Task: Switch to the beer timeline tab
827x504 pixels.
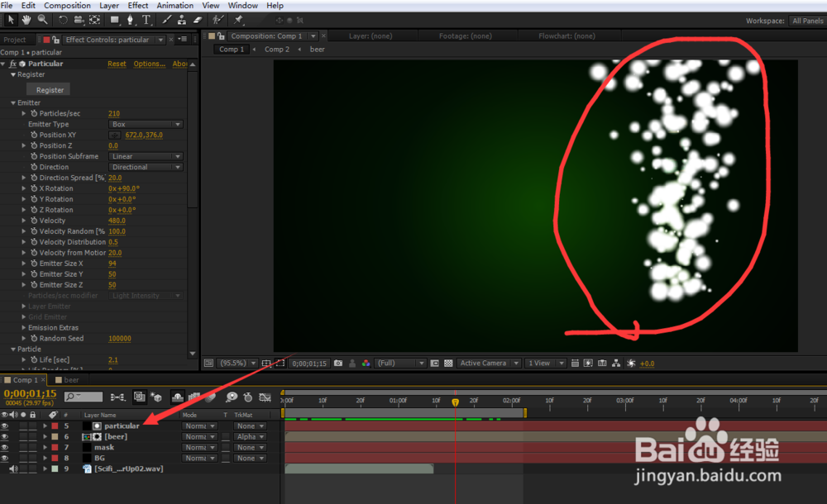Action: (68, 379)
